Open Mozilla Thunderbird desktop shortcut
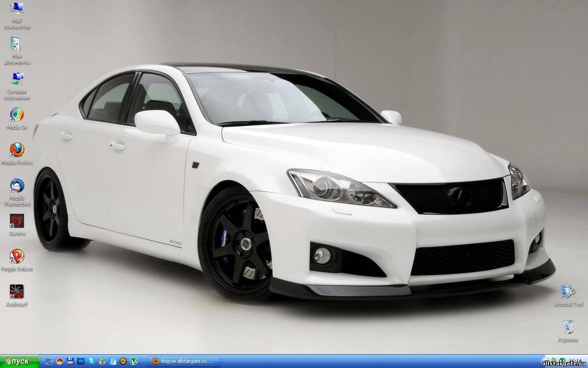 (17, 186)
